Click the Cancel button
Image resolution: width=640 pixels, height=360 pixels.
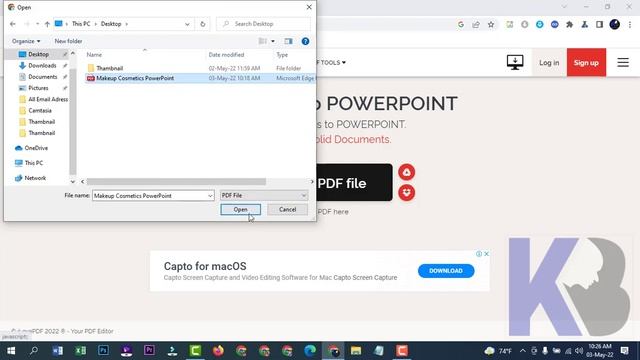287,209
